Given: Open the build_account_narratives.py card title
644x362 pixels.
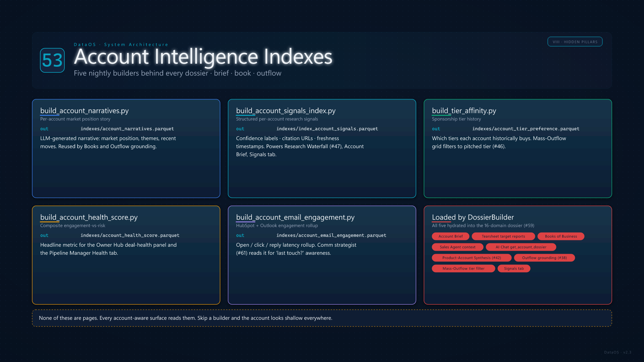Looking at the screenshot, I should [85, 111].
